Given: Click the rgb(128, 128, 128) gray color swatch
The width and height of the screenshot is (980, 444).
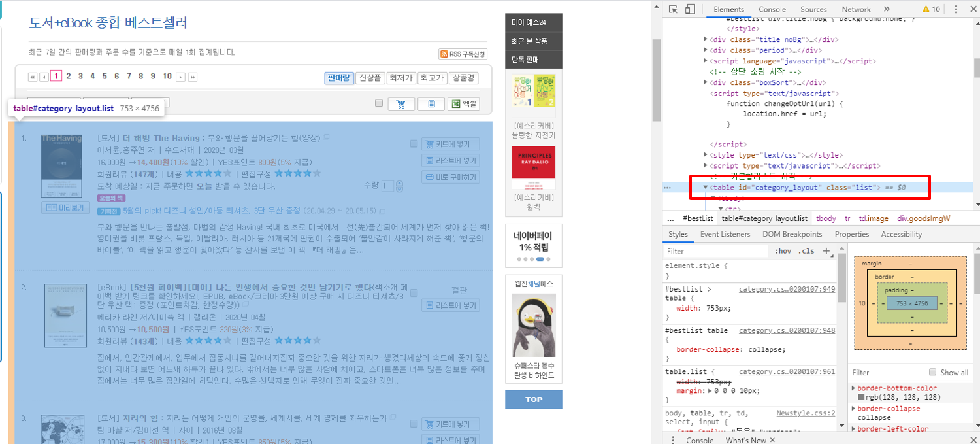Looking at the screenshot, I should (x=861, y=397).
